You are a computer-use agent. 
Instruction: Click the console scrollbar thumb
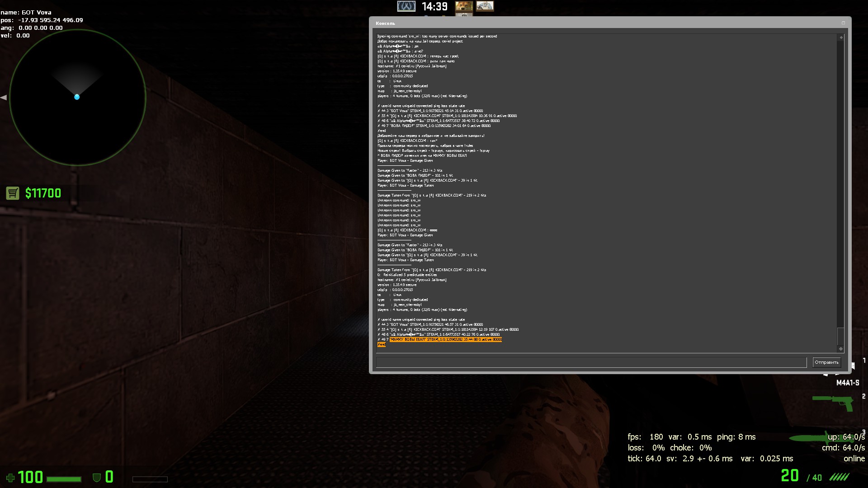tap(841, 336)
